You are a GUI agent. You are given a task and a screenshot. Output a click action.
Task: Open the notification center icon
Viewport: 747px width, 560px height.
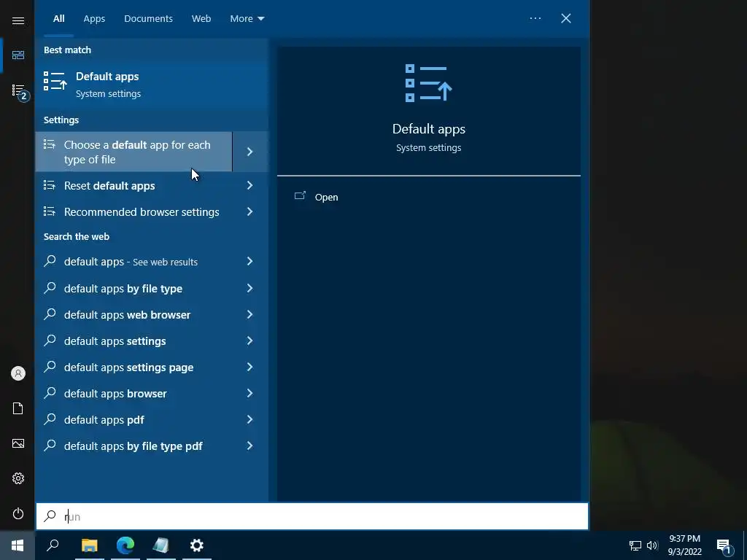[725, 546]
